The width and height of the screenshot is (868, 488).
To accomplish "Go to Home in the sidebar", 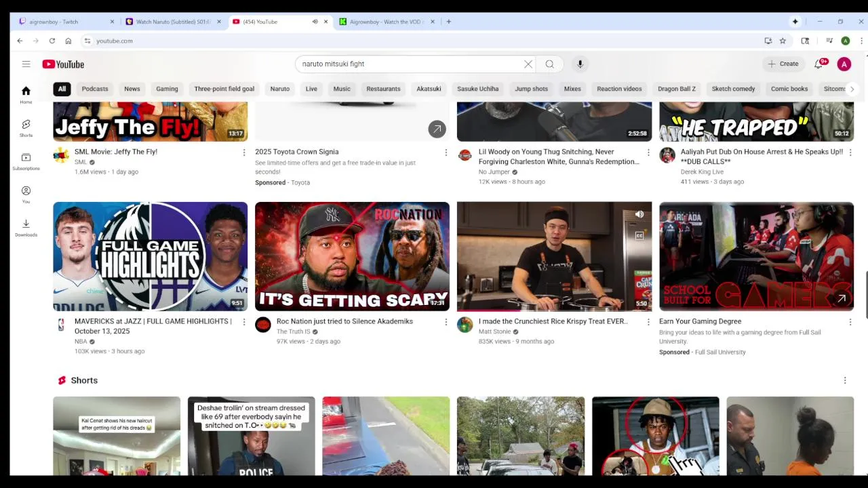I will tap(26, 95).
